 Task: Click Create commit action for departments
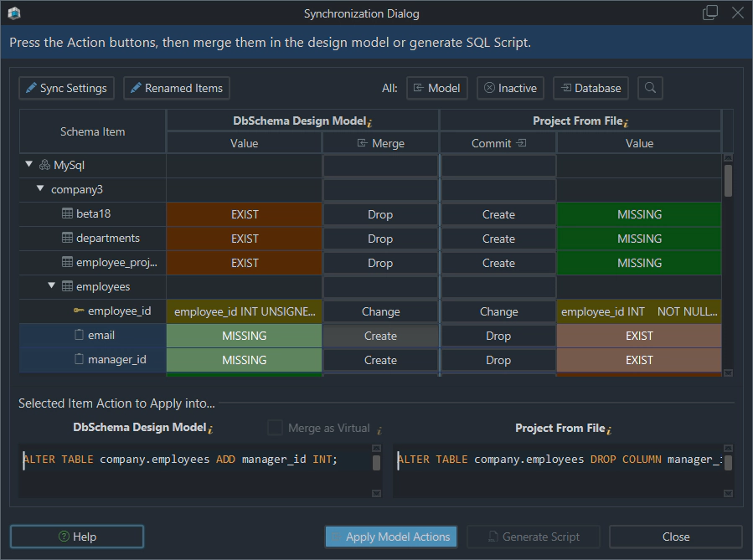pos(498,239)
